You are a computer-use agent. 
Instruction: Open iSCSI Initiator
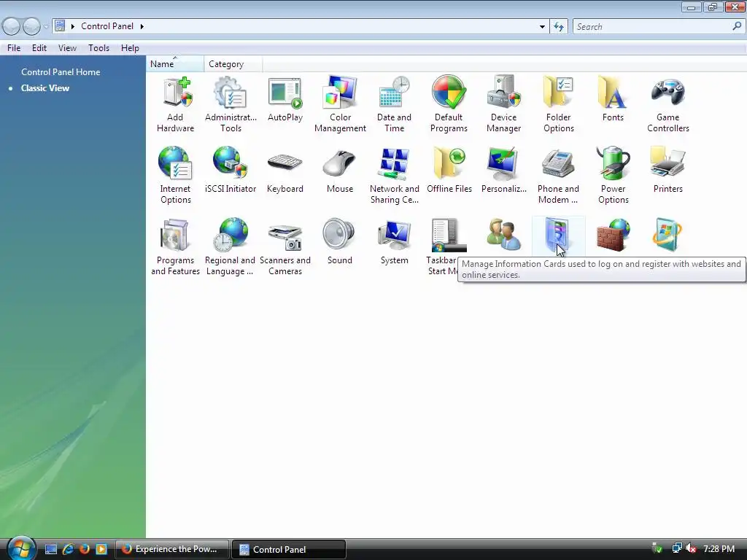click(x=231, y=170)
